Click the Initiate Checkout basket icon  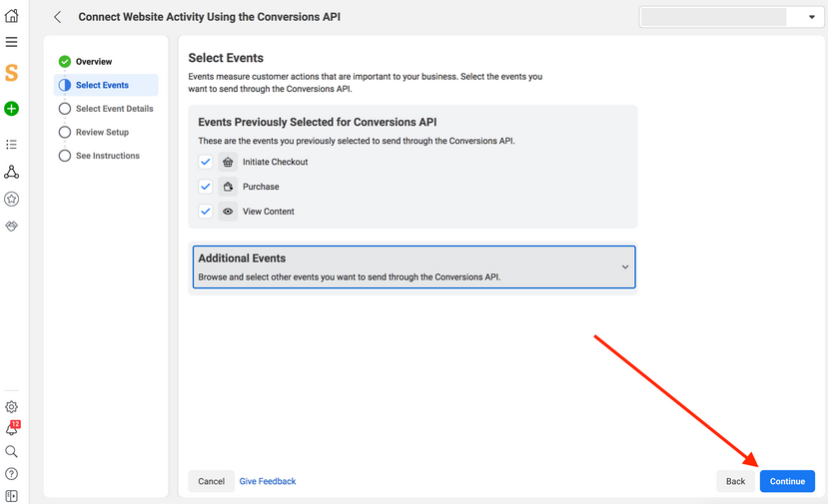[x=228, y=162]
